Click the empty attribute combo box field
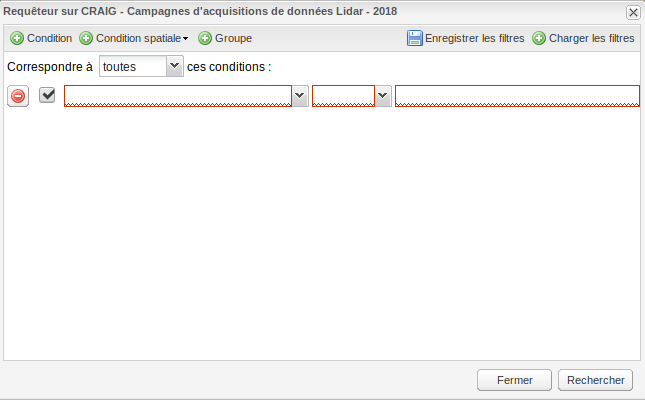 178,96
